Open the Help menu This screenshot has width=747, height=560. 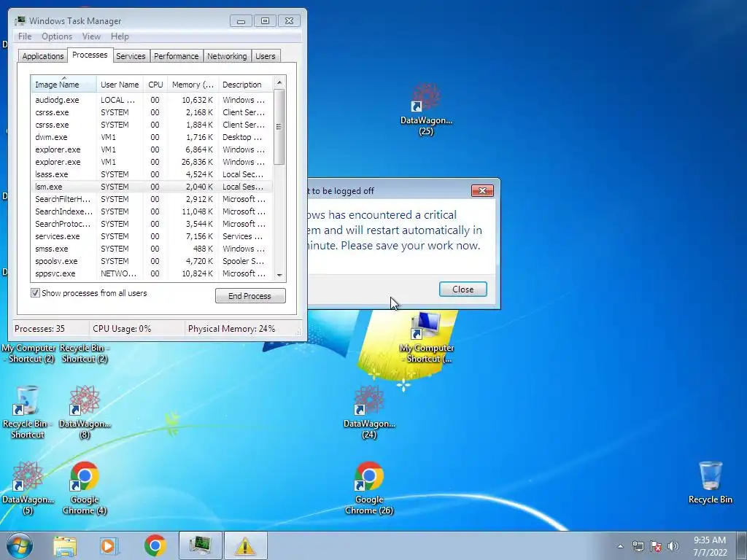(120, 36)
